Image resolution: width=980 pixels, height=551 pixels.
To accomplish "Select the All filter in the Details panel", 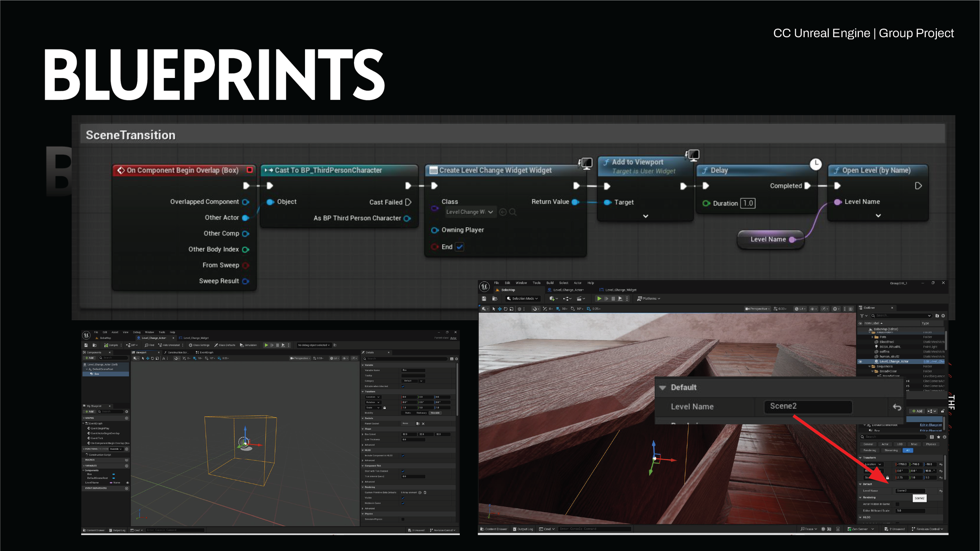I will pyautogui.click(x=908, y=451).
